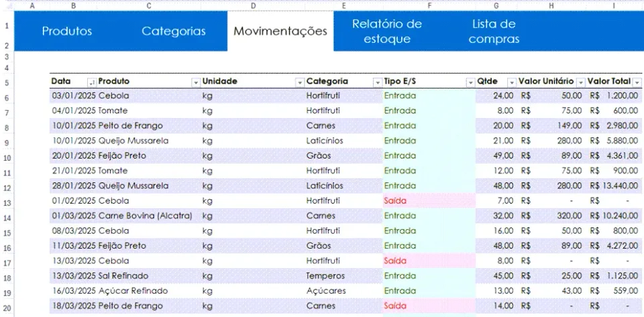Screen dimensions: 644x317
Task: Click the Saída cell dated 01/02/2025
Action: click(x=429, y=201)
